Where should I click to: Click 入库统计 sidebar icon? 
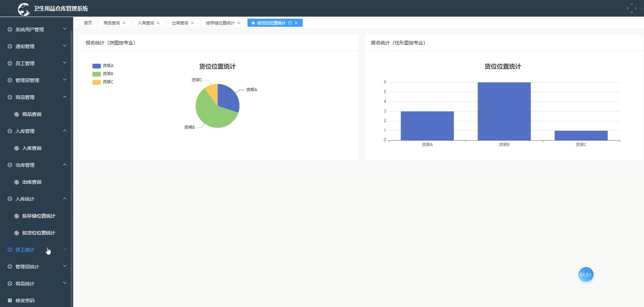pos(10,199)
